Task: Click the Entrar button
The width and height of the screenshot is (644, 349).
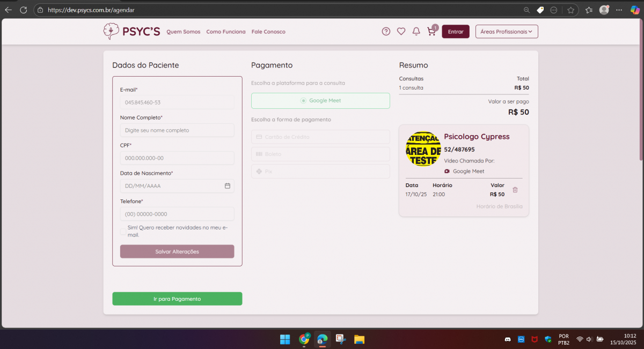Action: [455, 32]
